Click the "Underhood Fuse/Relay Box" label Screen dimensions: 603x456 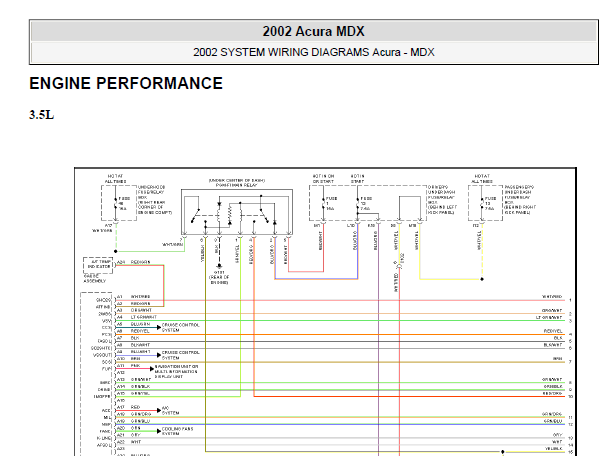pyautogui.click(x=155, y=200)
